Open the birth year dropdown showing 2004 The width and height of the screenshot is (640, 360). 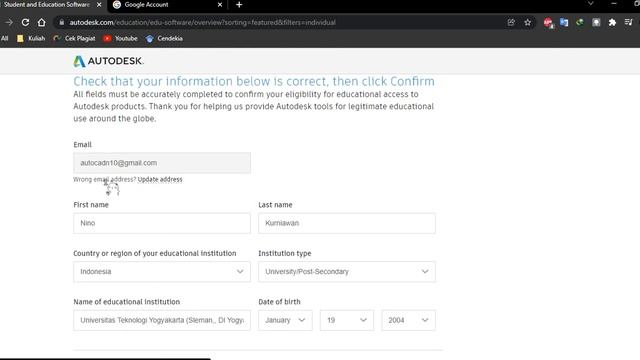[409, 320]
